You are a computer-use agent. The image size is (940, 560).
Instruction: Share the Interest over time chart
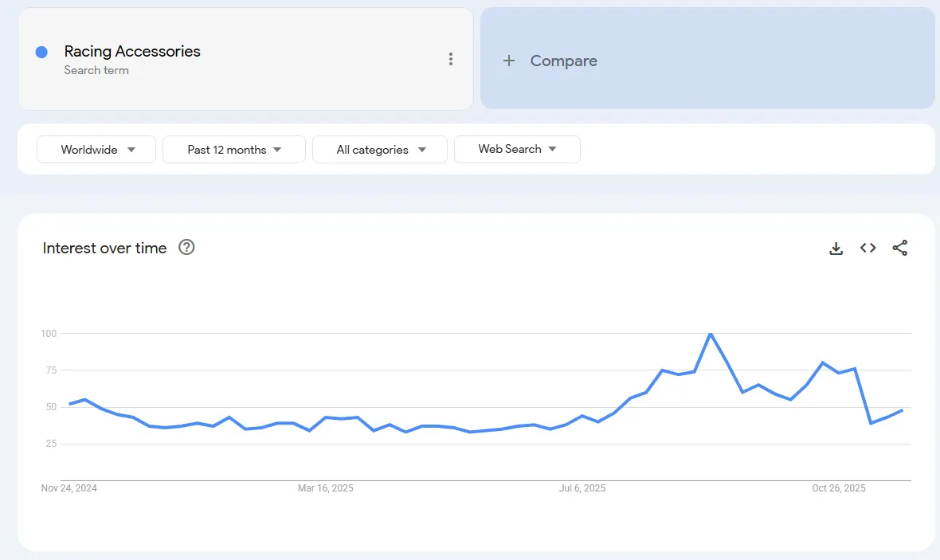899,248
